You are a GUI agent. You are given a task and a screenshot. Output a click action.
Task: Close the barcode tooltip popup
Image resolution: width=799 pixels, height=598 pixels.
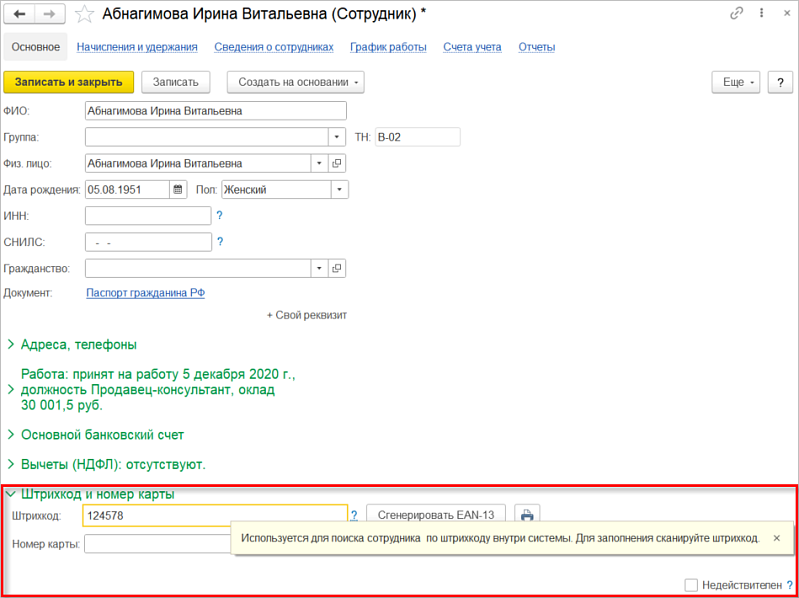pyautogui.click(x=776, y=538)
